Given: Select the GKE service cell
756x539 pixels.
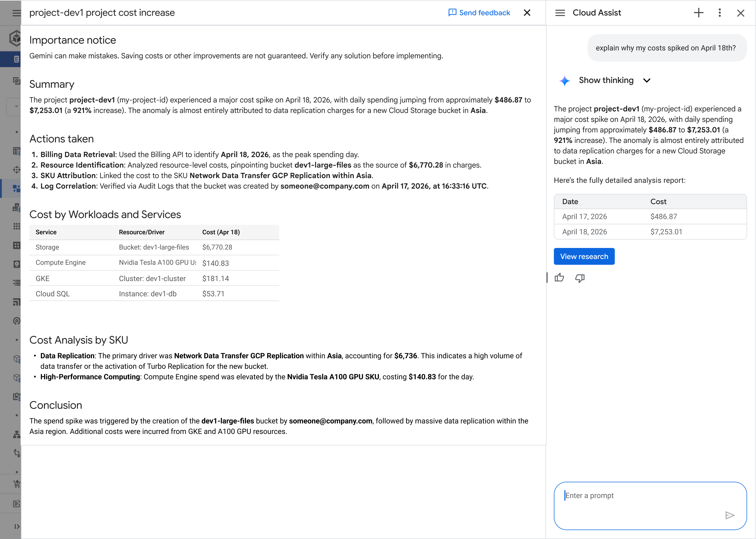Looking at the screenshot, I should click(x=43, y=278).
